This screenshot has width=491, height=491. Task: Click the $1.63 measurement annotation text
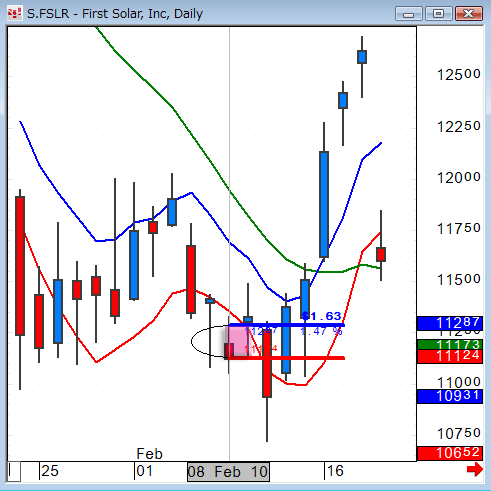(321, 316)
